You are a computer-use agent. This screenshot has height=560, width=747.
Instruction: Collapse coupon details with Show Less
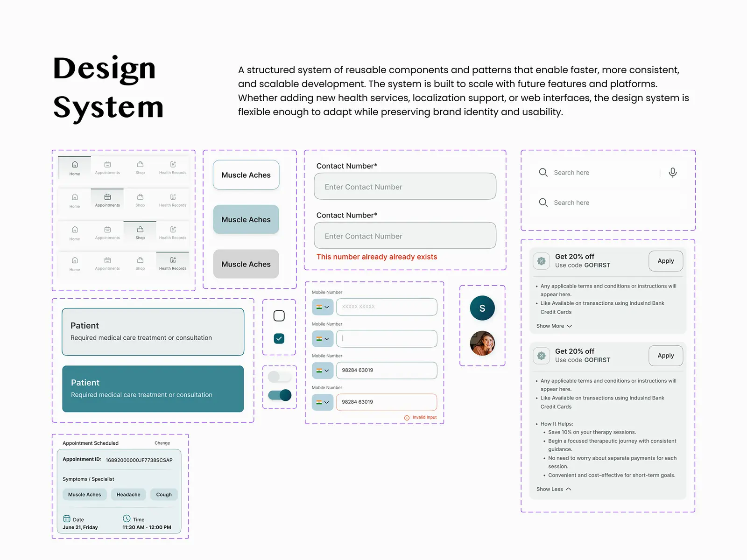click(554, 489)
